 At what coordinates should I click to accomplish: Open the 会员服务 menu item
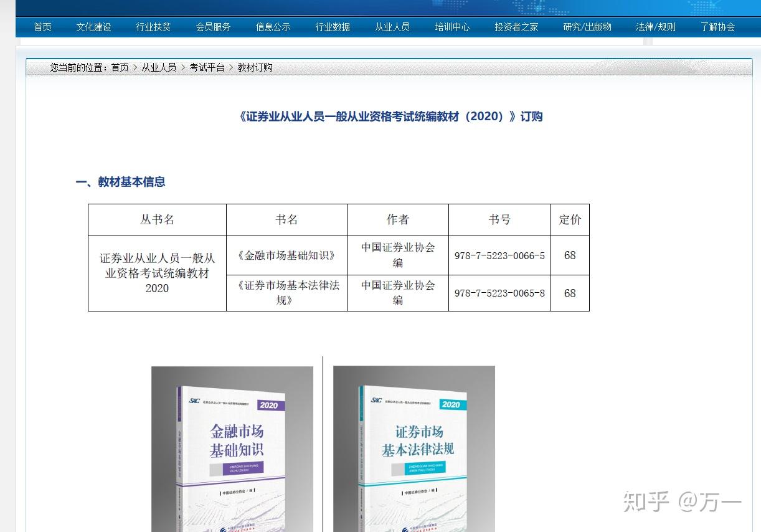213,27
